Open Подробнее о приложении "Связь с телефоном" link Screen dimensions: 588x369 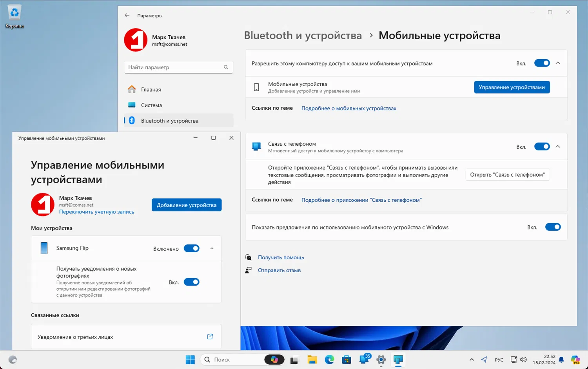pyautogui.click(x=361, y=200)
